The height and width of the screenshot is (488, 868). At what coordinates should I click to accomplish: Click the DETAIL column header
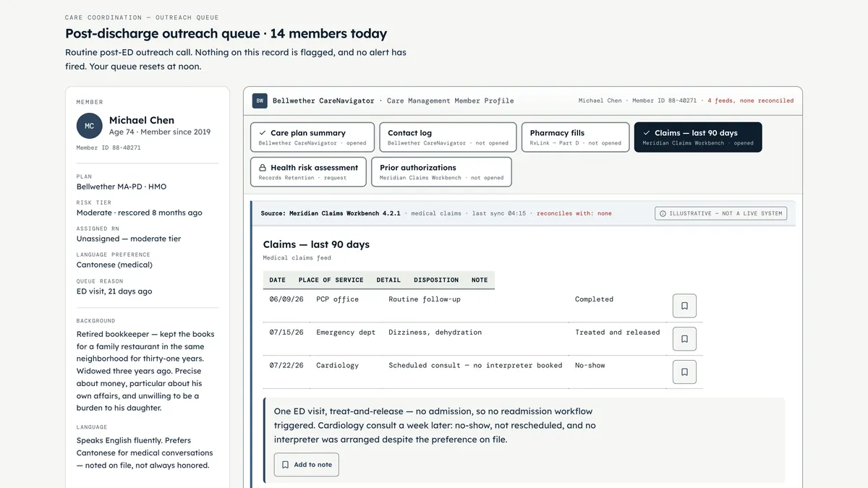(x=388, y=280)
